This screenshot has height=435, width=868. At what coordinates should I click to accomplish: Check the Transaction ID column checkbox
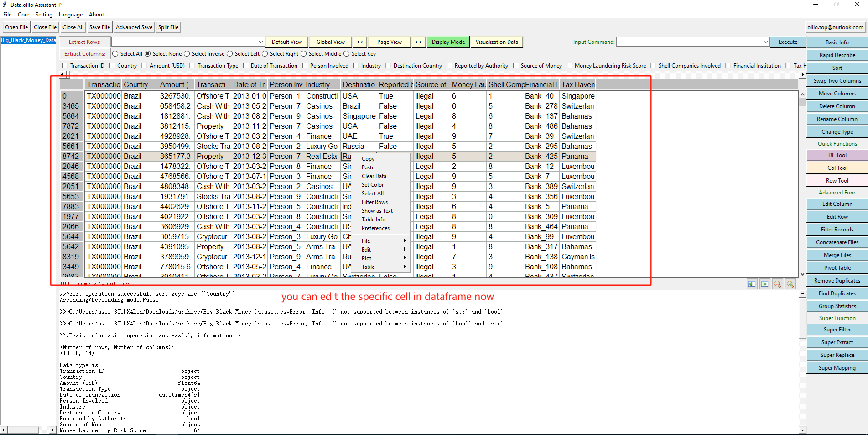[x=65, y=65]
